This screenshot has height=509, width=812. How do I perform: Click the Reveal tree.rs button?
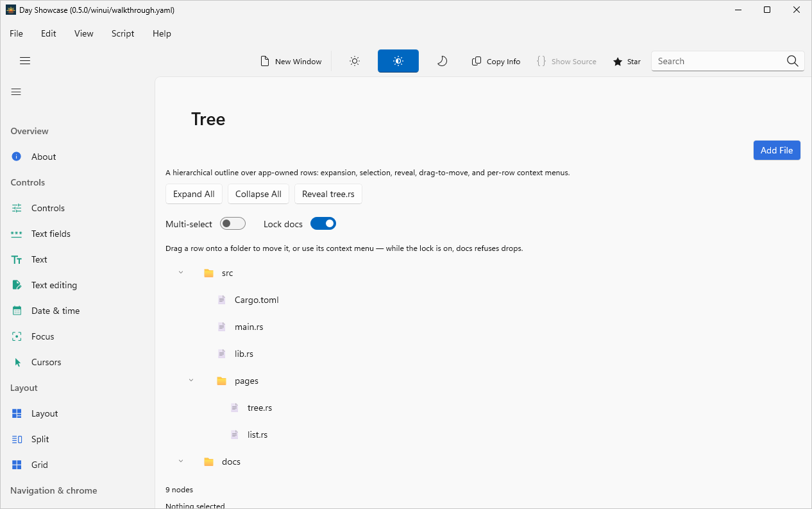coord(328,194)
